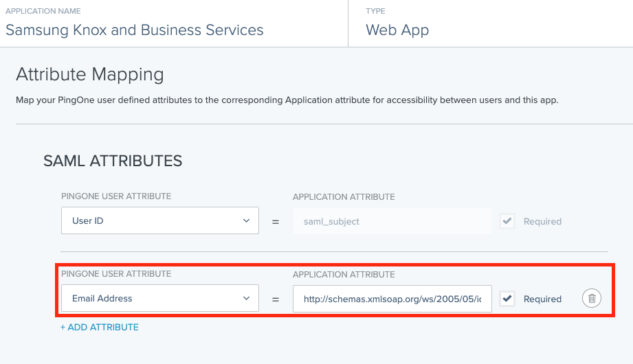Delete the Email Address attribute mapping row
This screenshot has height=364, width=633.
pyautogui.click(x=592, y=298)
